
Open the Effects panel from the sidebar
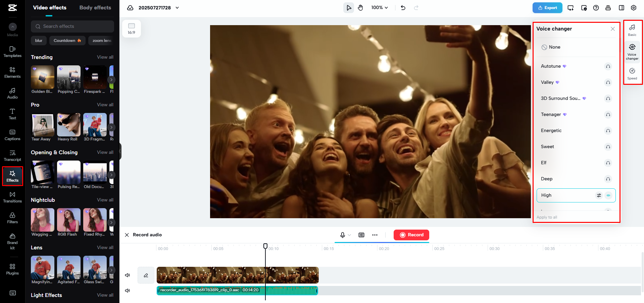[x=12, y=176]
